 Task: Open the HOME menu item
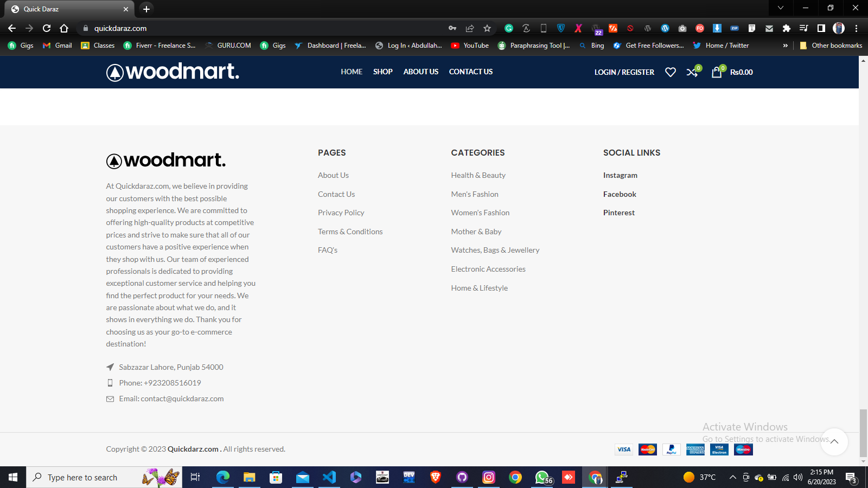(x=352, y=72)
